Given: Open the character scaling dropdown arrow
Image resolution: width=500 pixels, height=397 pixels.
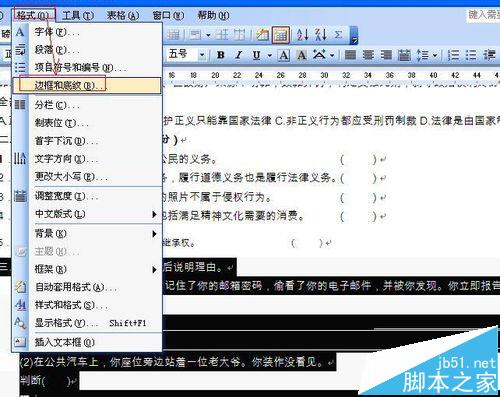Looking at the screenshot, I should pos(332,55).
